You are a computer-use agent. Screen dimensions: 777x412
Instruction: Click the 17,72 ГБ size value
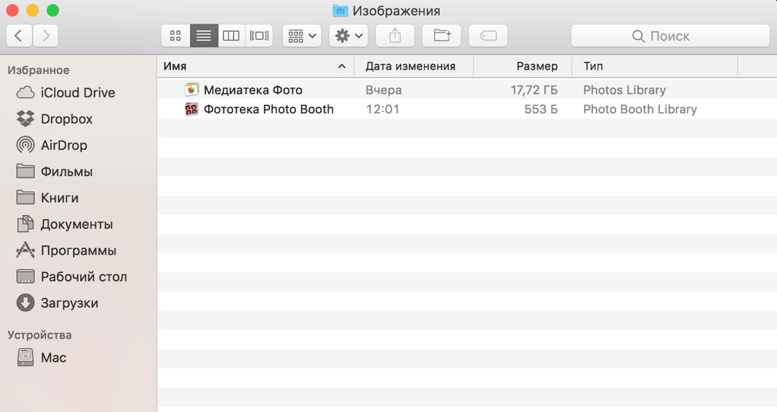coord(534,90)
